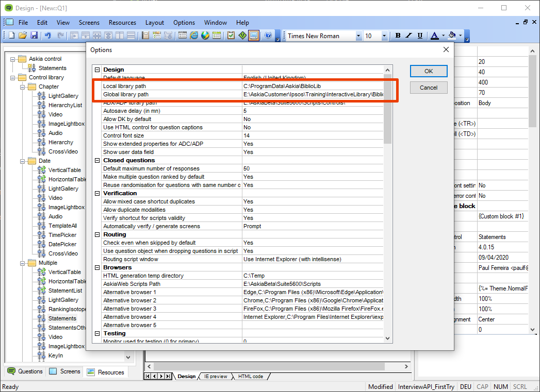Click the first-record navigation button below canvas
Screen dimensions: 540x392
(x=148, y=377)
